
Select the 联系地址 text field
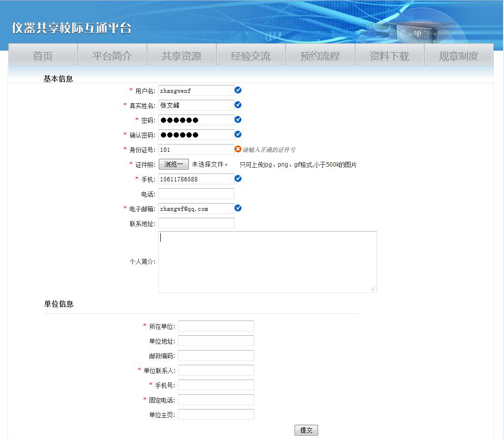click(x=196, y=223)
